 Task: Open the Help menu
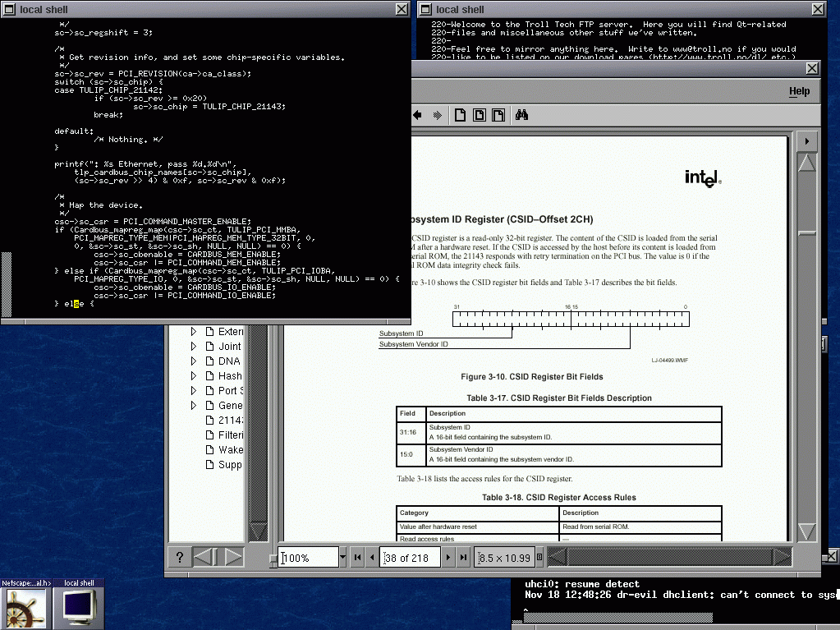pyautogui.click(x=799, y=91)
